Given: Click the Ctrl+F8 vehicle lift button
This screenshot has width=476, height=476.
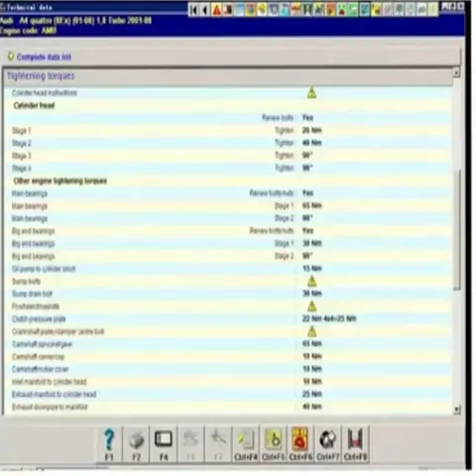Looking at the screenshot, I should [x=355, y=444].
